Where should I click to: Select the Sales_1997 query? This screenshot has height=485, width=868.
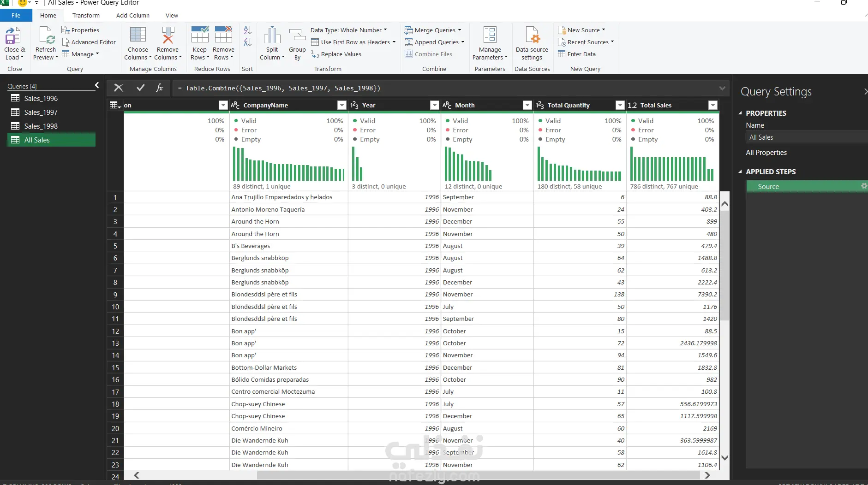pos(41,112)
